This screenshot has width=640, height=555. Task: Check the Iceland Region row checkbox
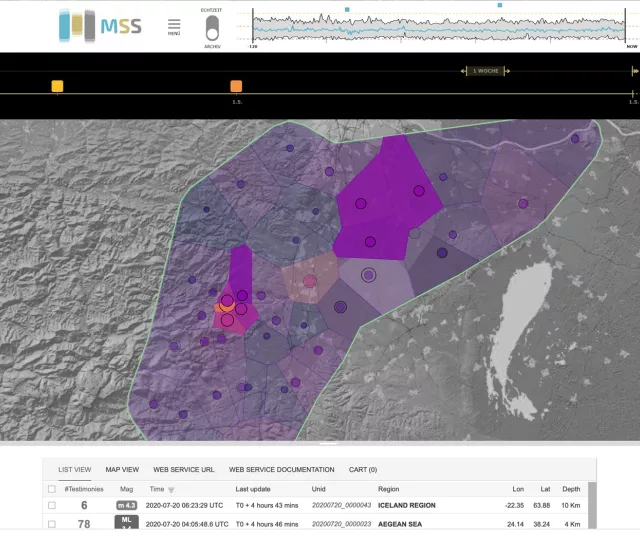52,506
